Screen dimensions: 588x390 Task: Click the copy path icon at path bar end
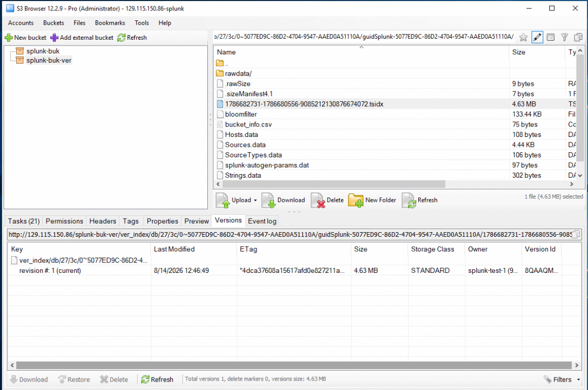578,37
